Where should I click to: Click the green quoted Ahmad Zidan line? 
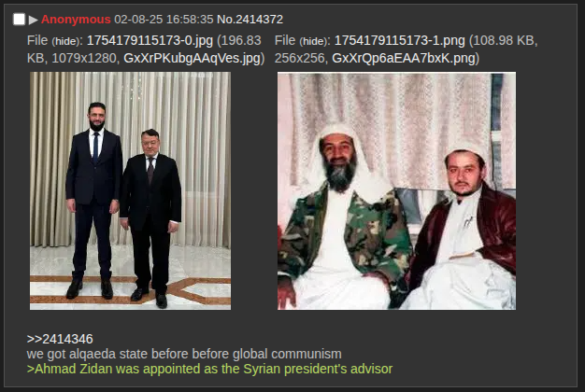[209, 369]
